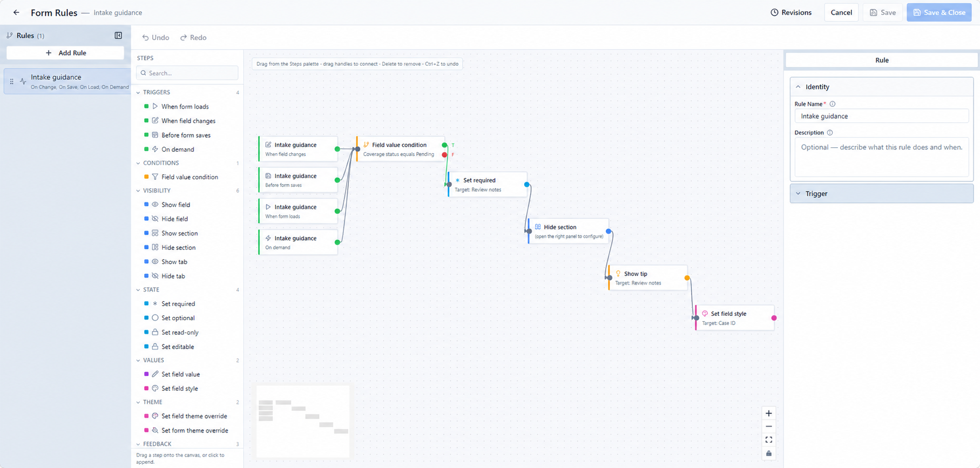980x468 pixels.
Task: Click the red False output handle
Action: 444,155
